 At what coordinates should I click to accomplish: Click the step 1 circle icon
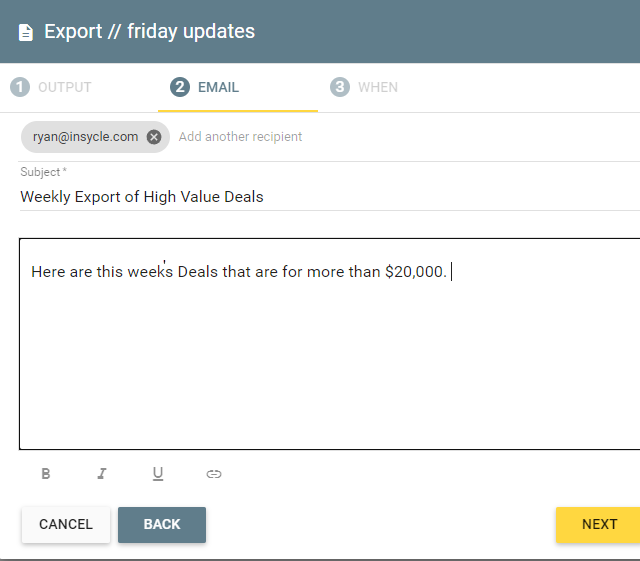pos(20,87)
